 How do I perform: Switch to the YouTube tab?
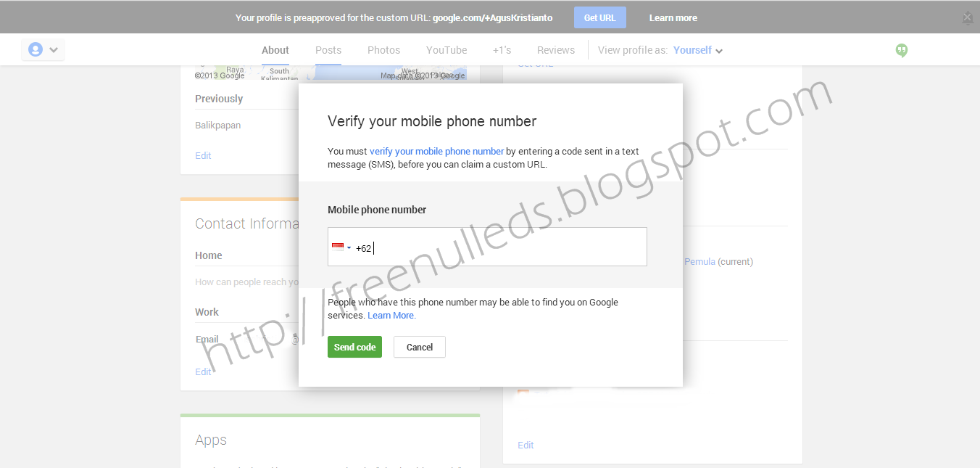tap(447, 50)
